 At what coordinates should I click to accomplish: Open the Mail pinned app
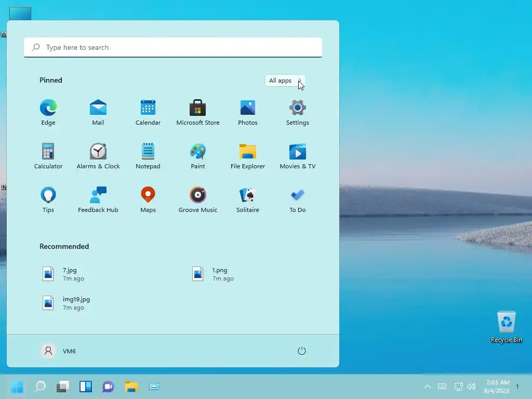[98, 113]
